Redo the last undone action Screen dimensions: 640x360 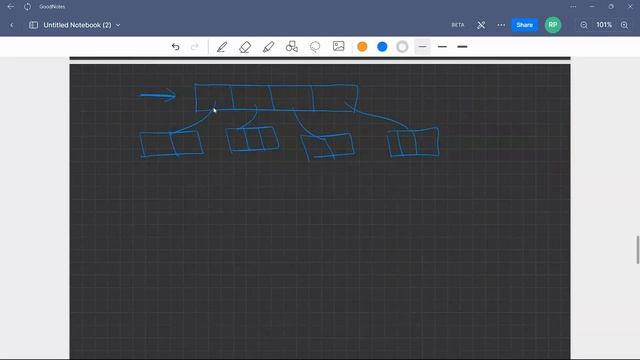click(x=195, y=47)
